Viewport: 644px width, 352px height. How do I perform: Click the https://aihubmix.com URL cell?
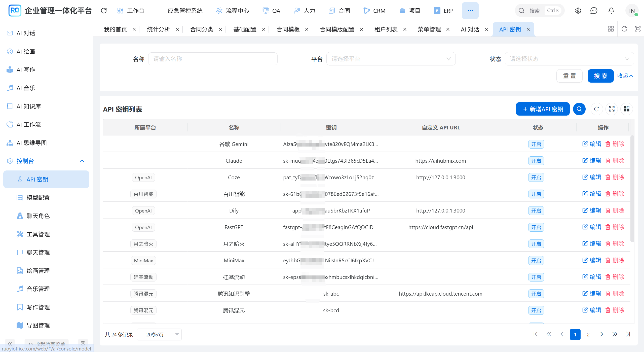[440, 161]
